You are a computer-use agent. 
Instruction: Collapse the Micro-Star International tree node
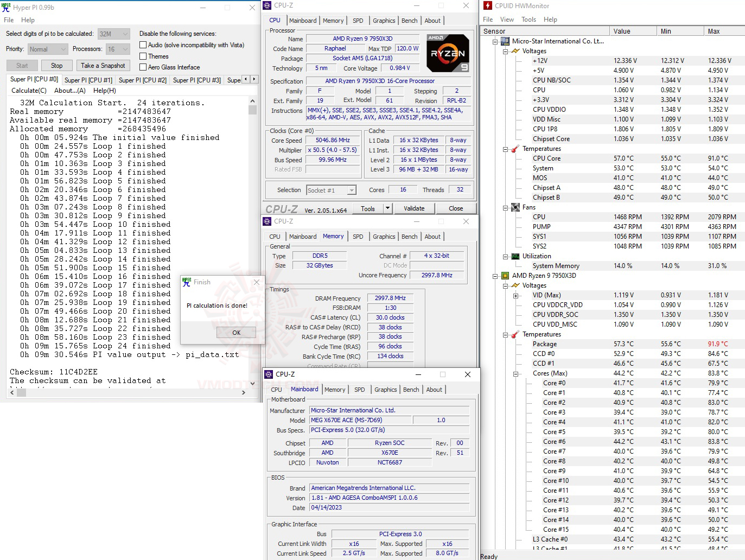(x=495, y=41)
